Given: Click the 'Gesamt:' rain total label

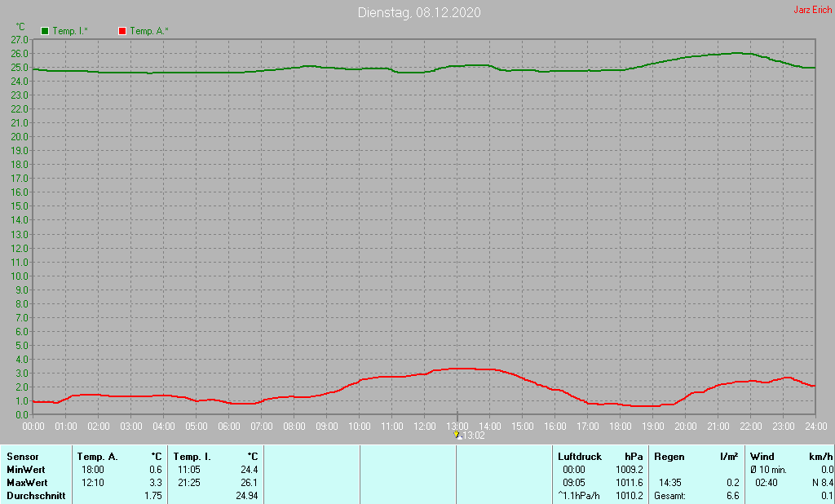Looking at the screenshot, I should (x=670, y=496).
